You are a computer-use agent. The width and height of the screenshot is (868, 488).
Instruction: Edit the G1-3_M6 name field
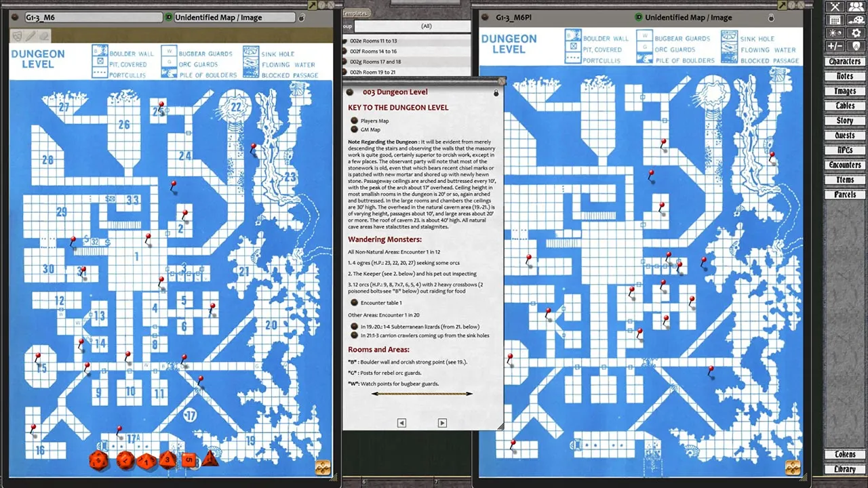(x=94, y=18)
